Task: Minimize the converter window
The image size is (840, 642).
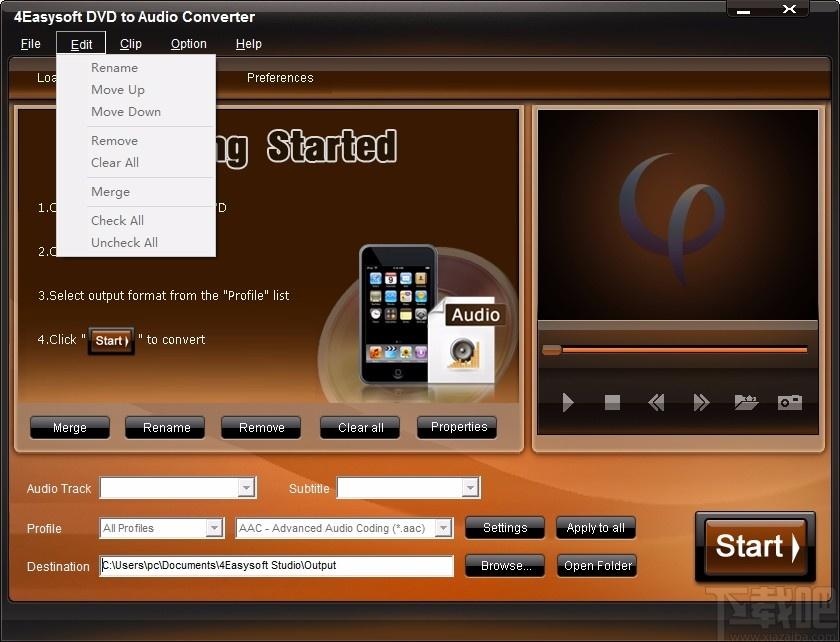Action: [744, 10]
